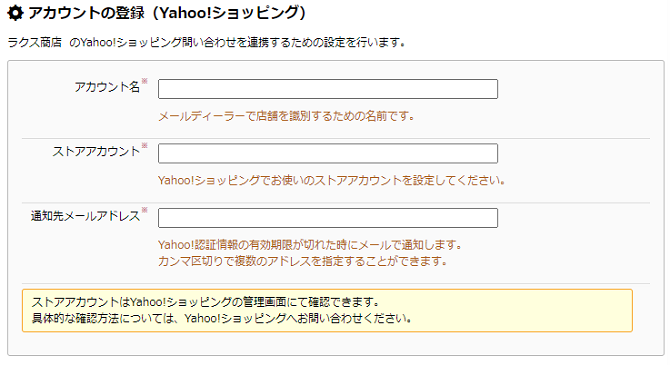Click the ラクス商店 description line
670x365 pixels.
[x=206, y=43]
